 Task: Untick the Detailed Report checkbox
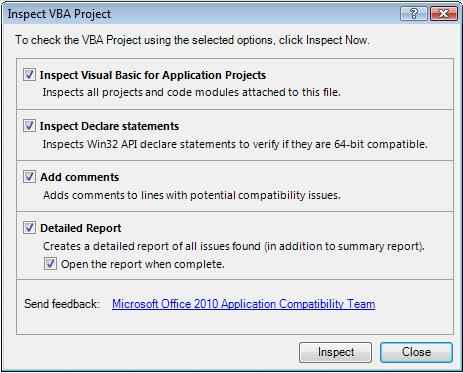pos(29,228)
